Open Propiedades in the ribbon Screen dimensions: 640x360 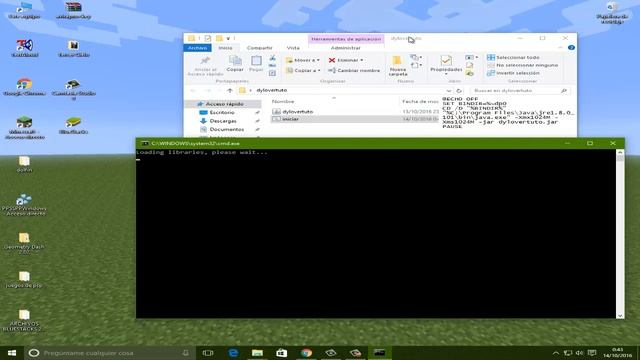pyautogui.click(x=446, y=63)
